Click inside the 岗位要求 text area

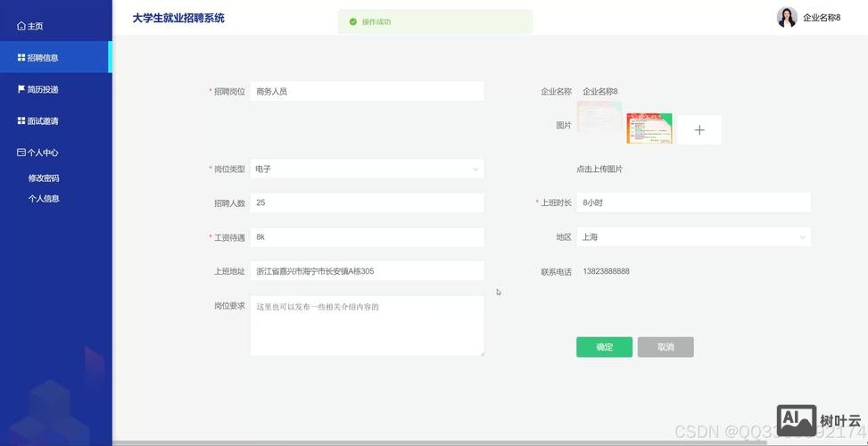pos(367,326)
